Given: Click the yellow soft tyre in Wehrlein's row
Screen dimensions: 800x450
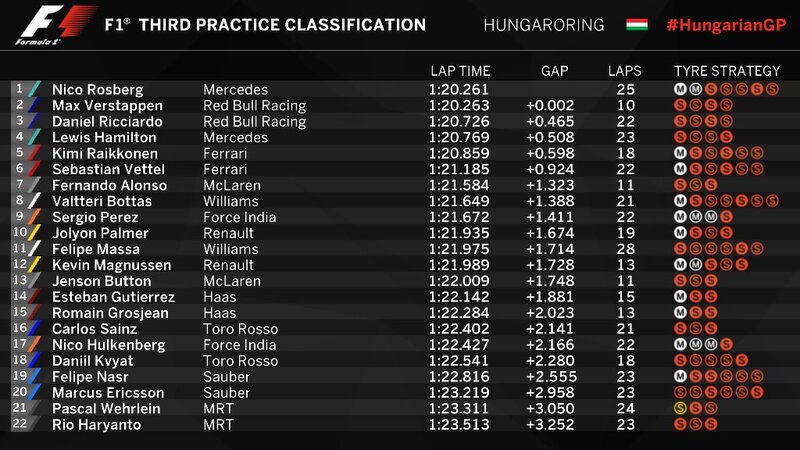Looking at the screenshot, I should coord(680,409).
